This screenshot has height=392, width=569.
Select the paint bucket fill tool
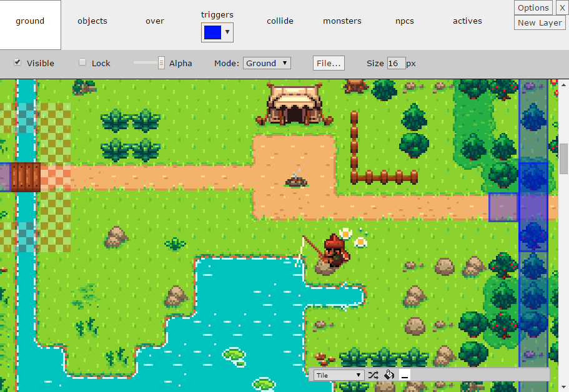389,375
